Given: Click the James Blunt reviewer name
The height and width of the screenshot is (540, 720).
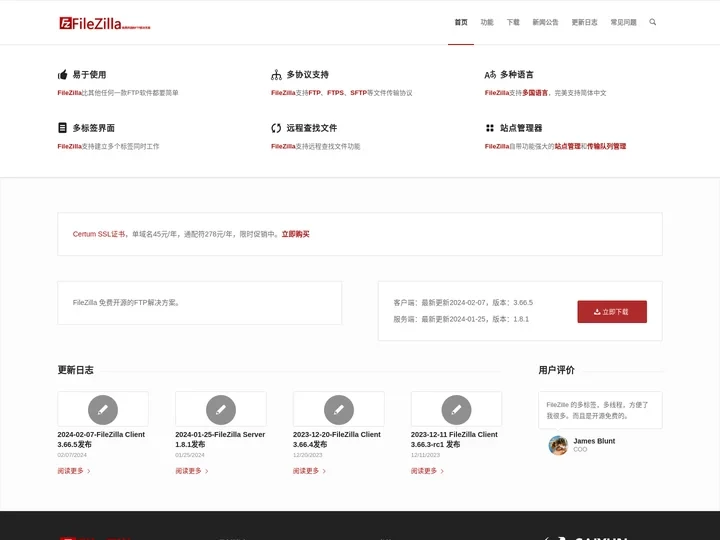Looking at the screenshot, I should (594, 441).
